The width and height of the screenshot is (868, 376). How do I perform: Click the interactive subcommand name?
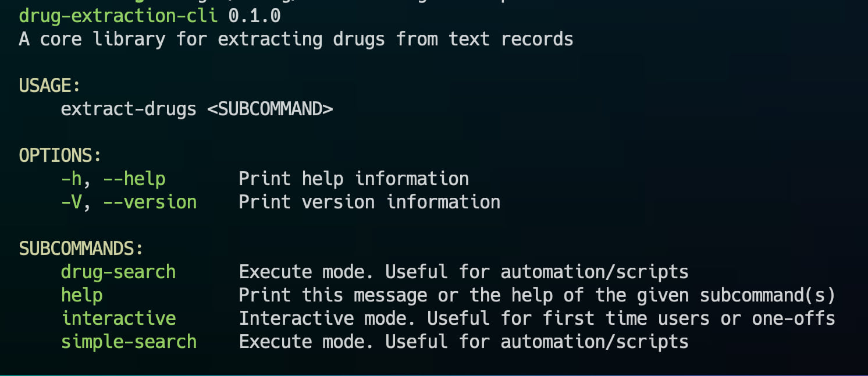[118, 318]
